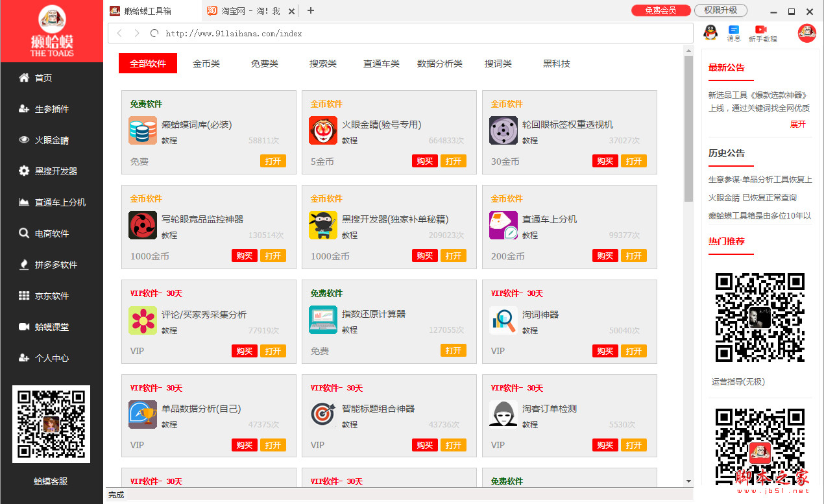The height and width of the screenshot is (504, 824).
Task: Select the 全部软件 category tab
Action: point(148,64)
